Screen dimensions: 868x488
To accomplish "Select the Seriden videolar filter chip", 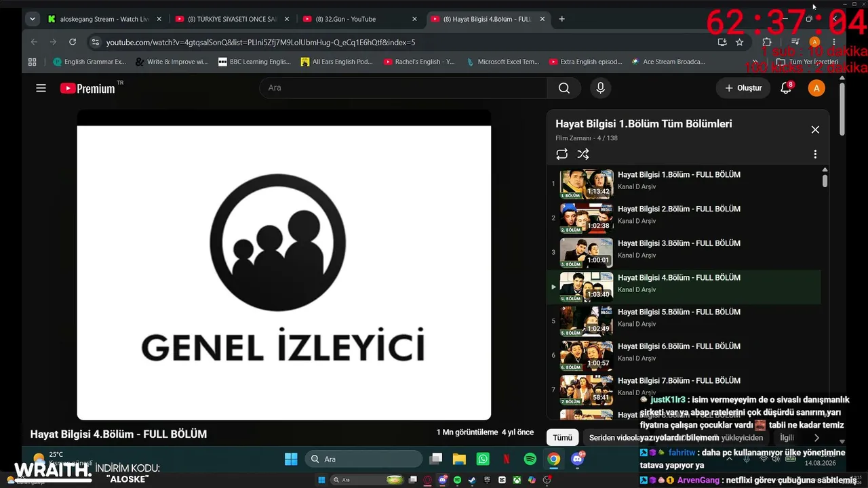I will (x=616, y=438).
